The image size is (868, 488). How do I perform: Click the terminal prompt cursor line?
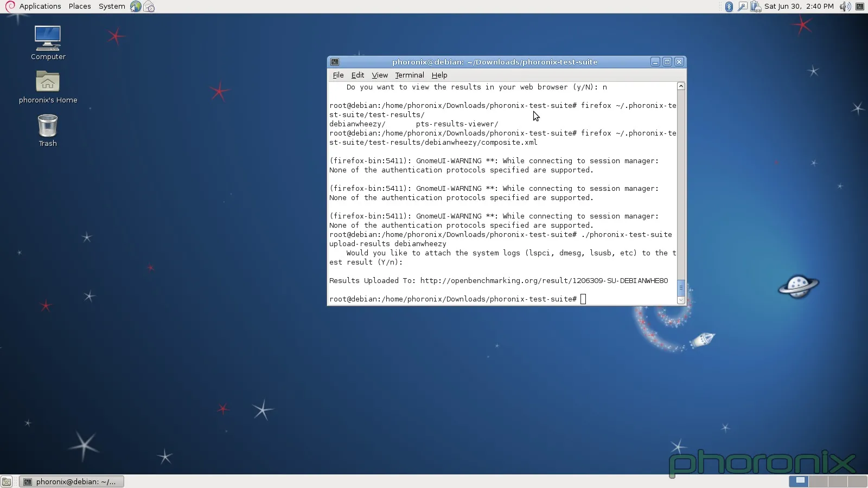point(458,299)
